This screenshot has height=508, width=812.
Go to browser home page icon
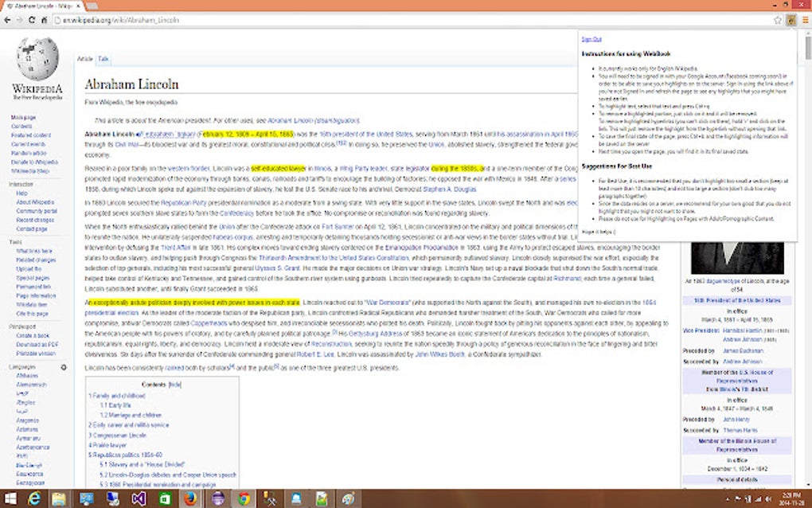[44, 20]
